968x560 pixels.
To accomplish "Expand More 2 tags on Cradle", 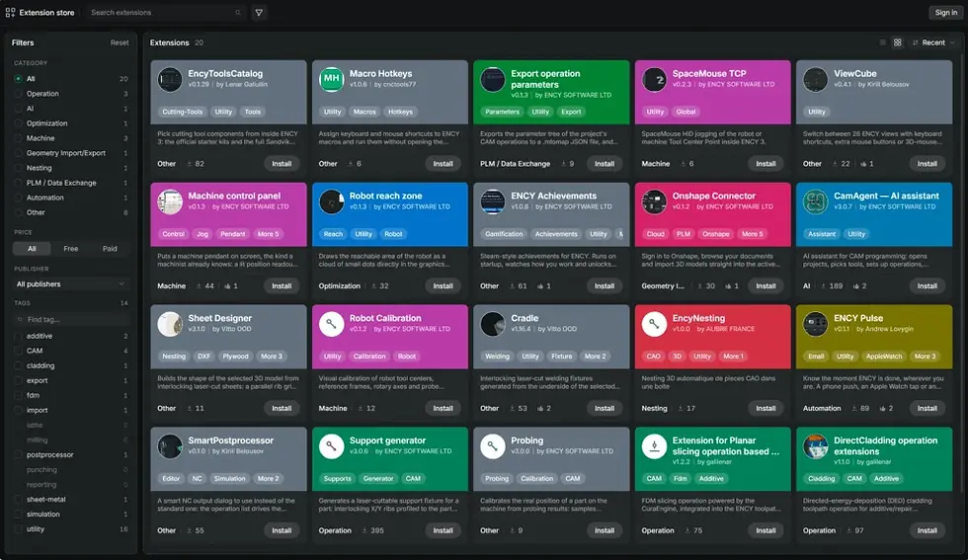I will pos(595,357).
